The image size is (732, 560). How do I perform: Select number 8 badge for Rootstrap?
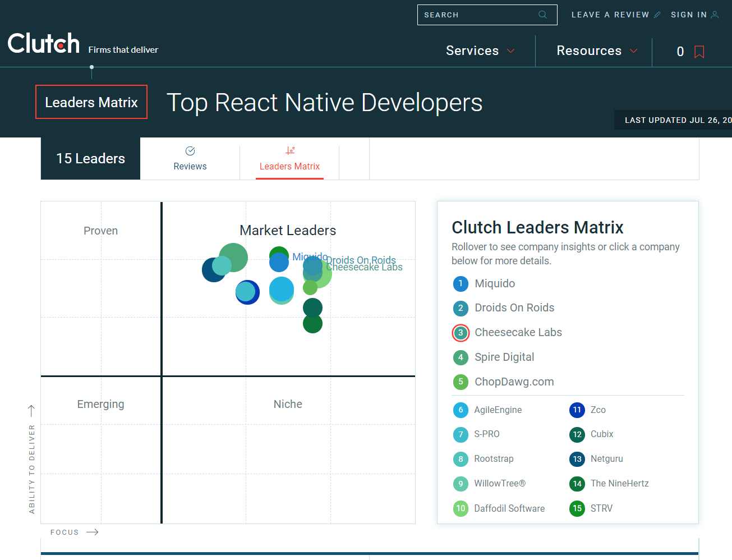click(x=461, y=459)
